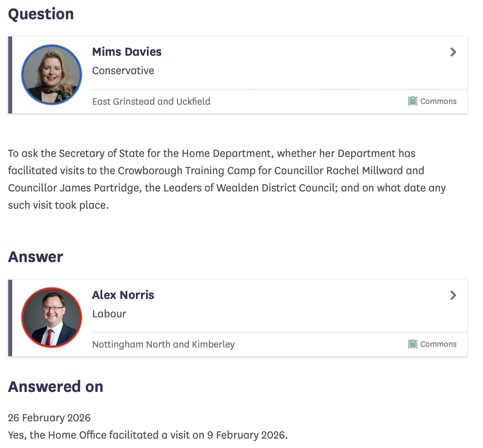Open Alex Norris profile via right chevron
The image size is (483, 448).
point(453,295)
